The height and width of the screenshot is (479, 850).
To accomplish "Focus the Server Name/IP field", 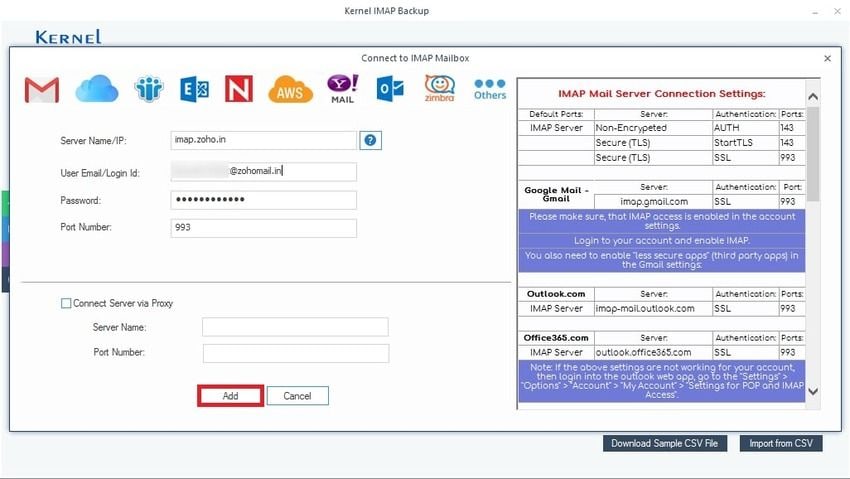I will (263, 140).
